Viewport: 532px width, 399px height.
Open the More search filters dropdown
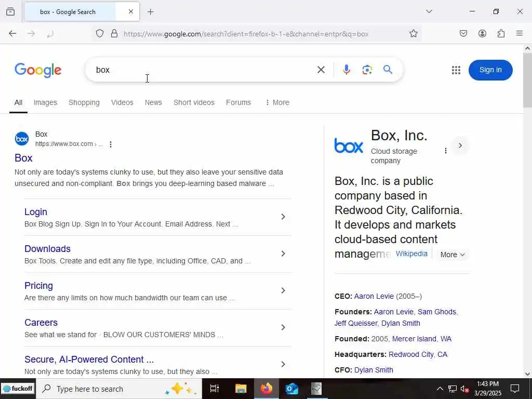277,102
